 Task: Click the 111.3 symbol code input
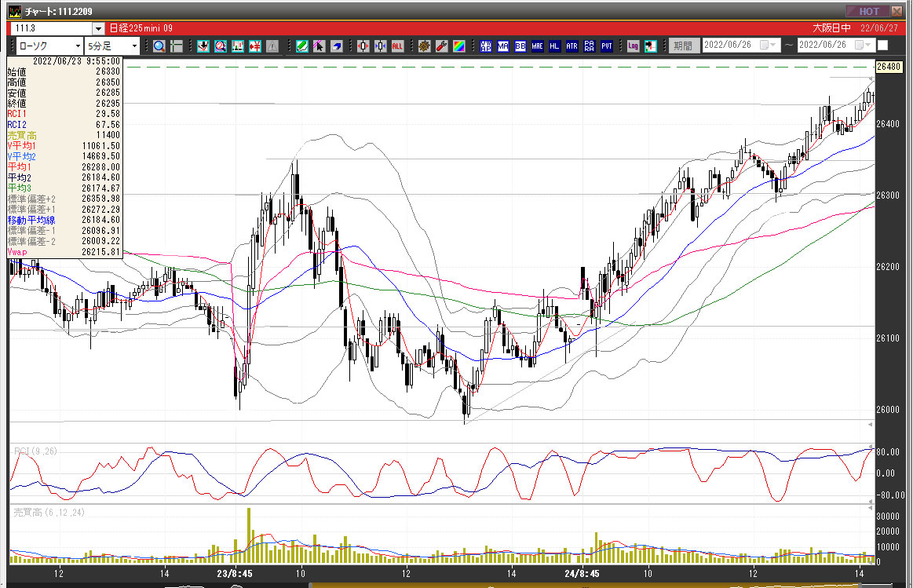pos(51,28)
